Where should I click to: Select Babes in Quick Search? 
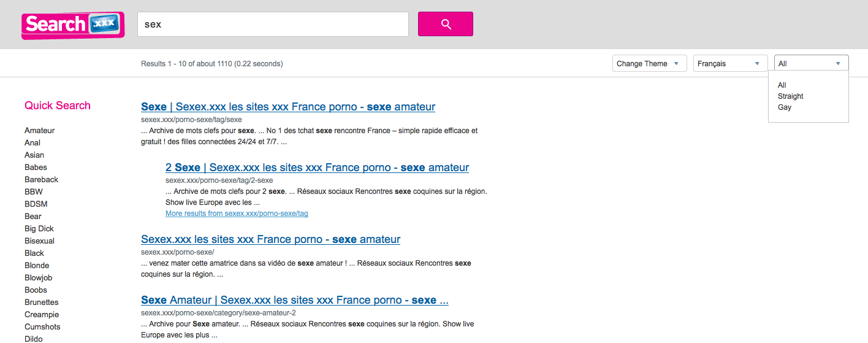[36, 168]
